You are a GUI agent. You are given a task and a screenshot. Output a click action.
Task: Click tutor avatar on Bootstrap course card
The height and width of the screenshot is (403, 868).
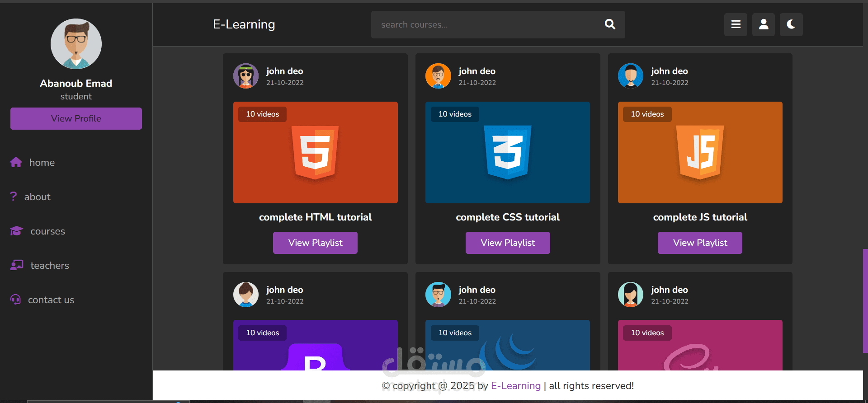(246, 295)
